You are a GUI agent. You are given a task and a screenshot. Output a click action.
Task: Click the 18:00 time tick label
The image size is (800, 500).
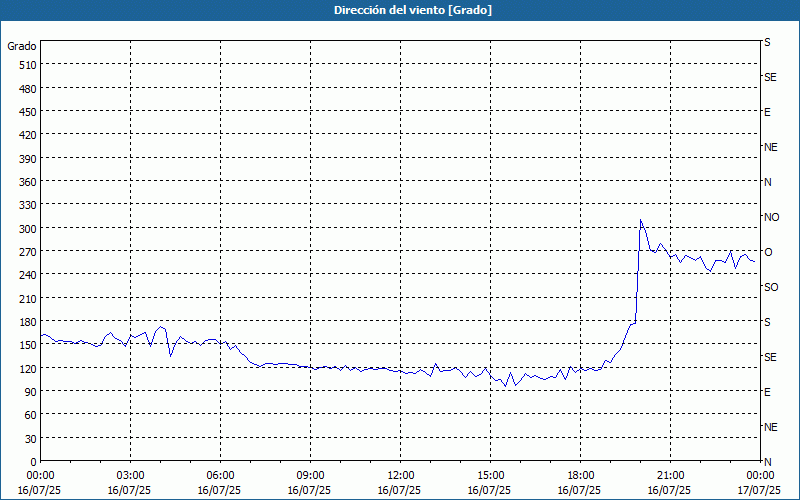[x=580, y=475]
